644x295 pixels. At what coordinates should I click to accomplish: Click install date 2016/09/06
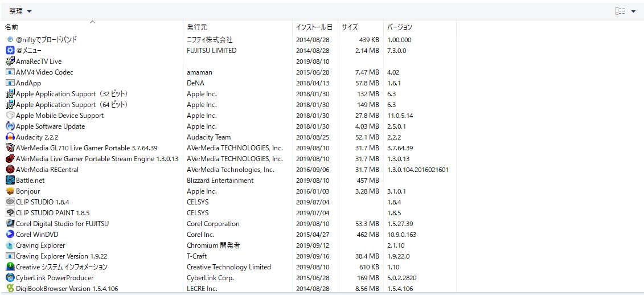tap(313, 169)
